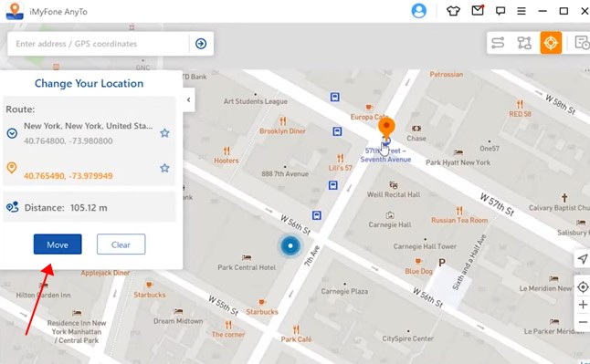Image resolution: width=590 pixels, height=364 pixels.
Task: Click the Carnegie Hall Tower label
Action: [425, 246]
